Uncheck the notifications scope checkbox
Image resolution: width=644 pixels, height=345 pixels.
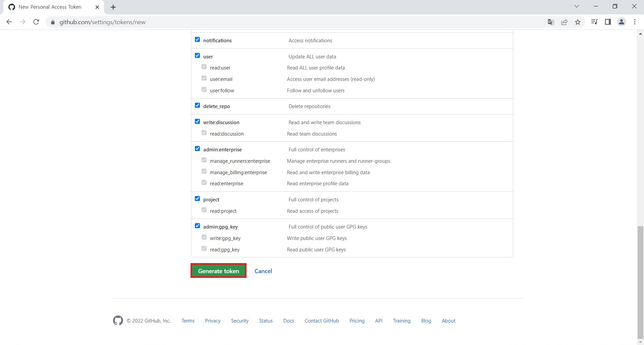(x=198, y=40)
